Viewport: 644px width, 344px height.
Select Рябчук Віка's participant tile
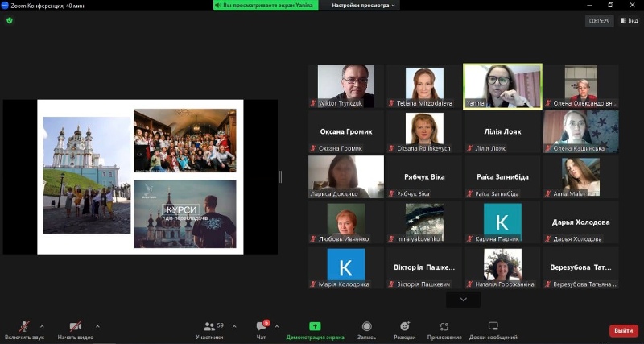coord(424,176)
